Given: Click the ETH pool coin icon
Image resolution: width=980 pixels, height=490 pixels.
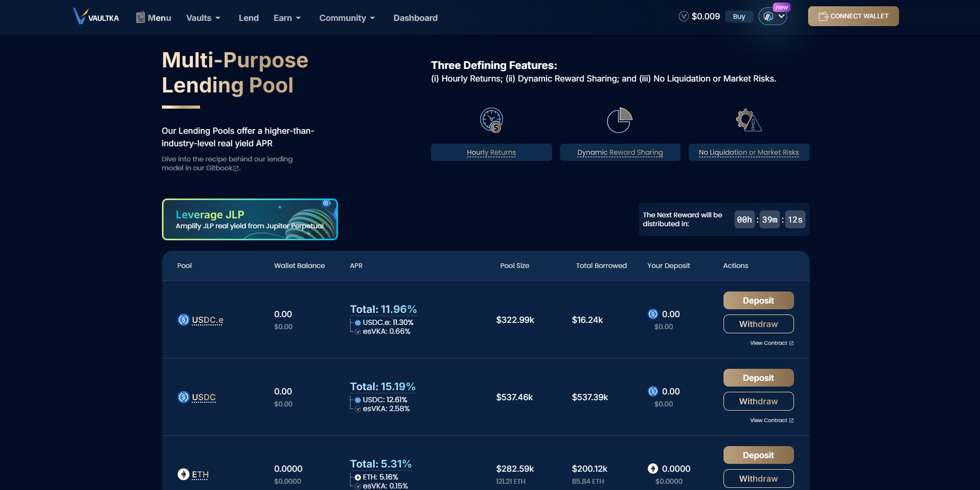Looking at the screenshot, I should pyautogui.click(x=183, y=474).
